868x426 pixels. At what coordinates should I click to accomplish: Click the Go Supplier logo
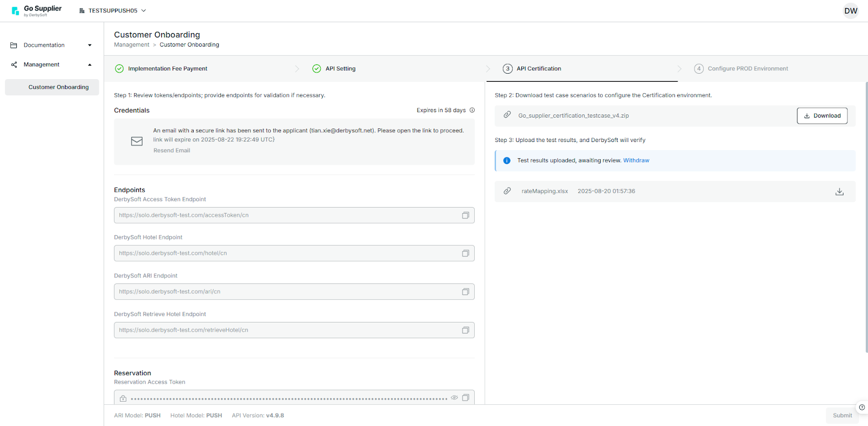(36, 10)
